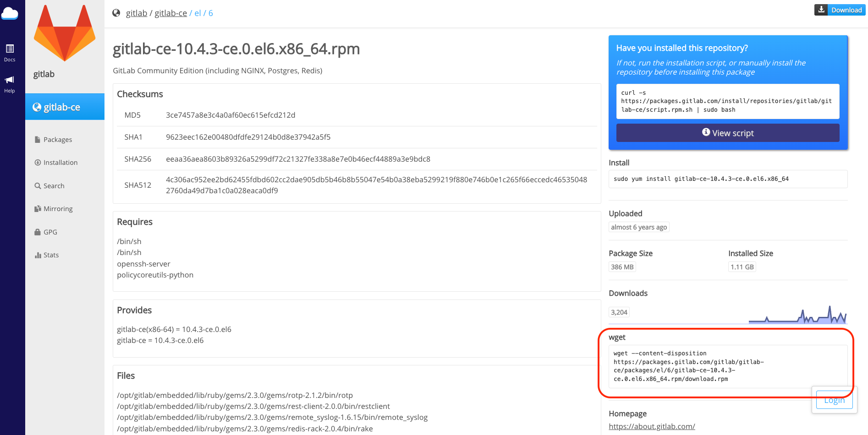Screen dimensions: 868x435
Task: Open Installation from the sidebar clock icon
Action: tap(38, 162)
